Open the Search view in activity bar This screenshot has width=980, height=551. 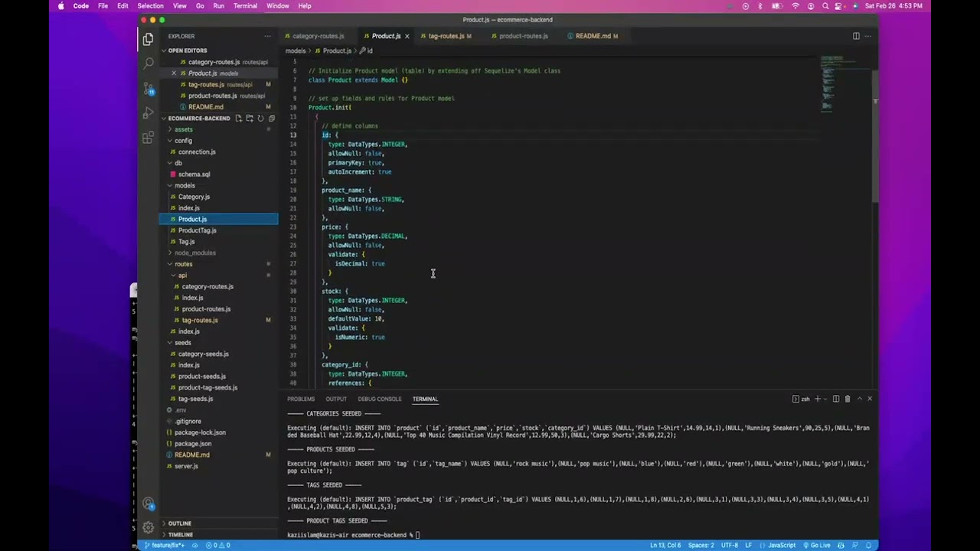tap(148, 64)
